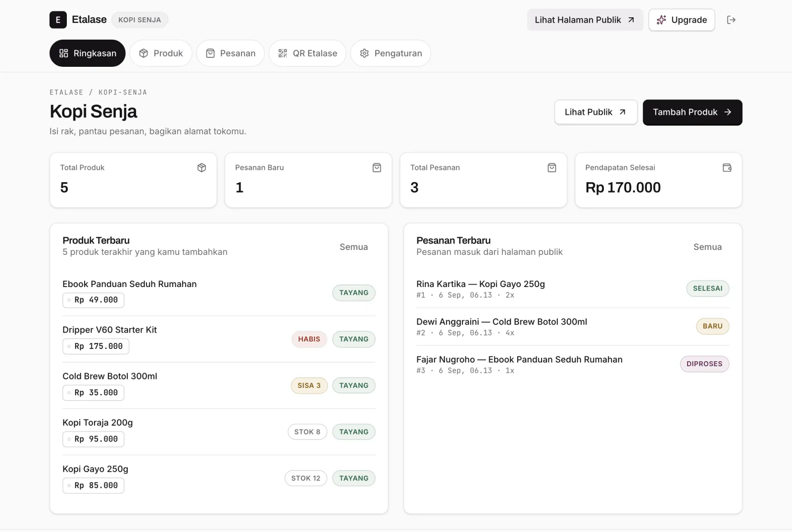The height and width of the screenshot is (532, 792).
Task: Click the STOK 8 badge
Action: click(307, 432)
